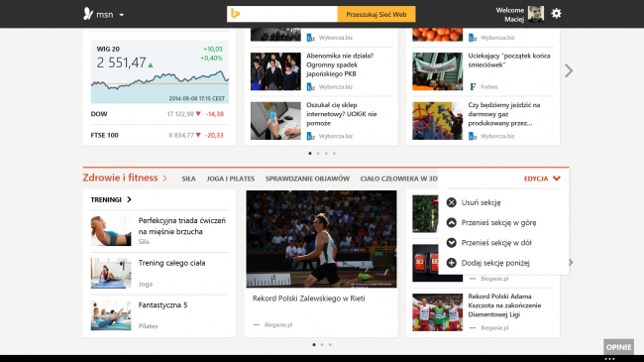The height and width of the screenshot is (362, 644).
Task: Open the SPRAWDZANIE OBJAWÓW tab
Action: (x=307, y=179)
